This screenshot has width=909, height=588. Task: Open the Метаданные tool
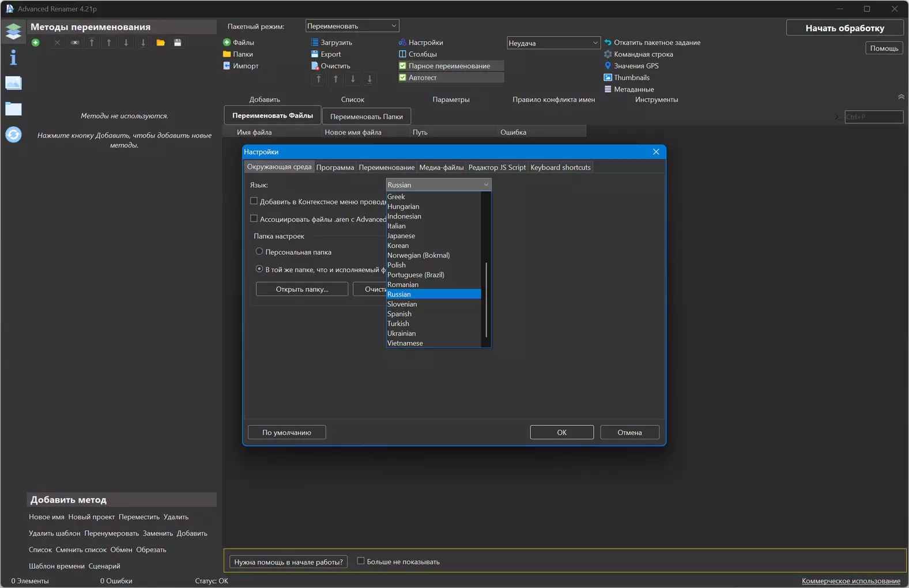629,89
